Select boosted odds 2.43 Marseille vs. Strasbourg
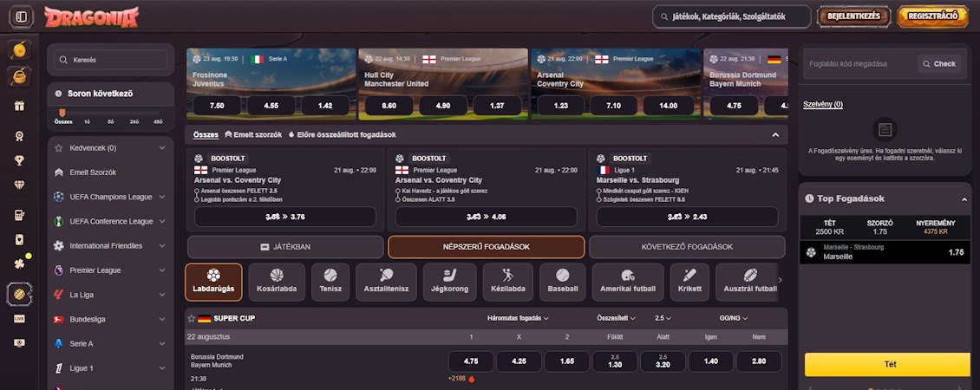This screenshot has height=390, width=980. pyautogui.click(x=687, y=217)
